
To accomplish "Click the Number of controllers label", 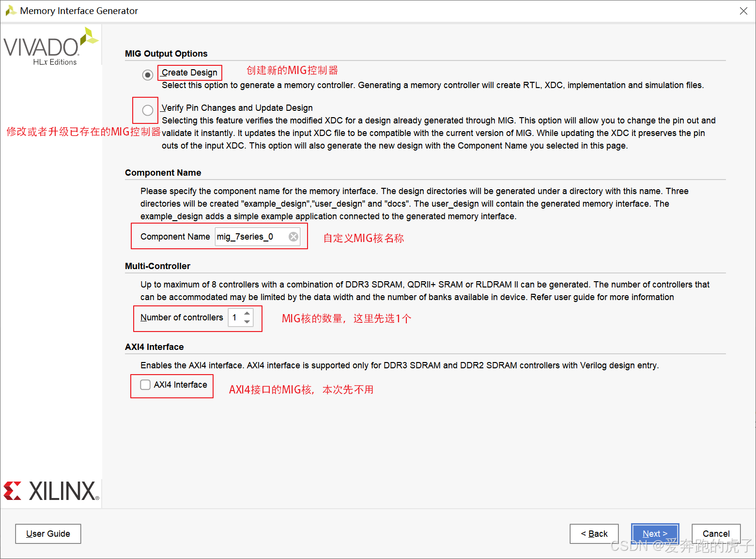I will point(182,317).
